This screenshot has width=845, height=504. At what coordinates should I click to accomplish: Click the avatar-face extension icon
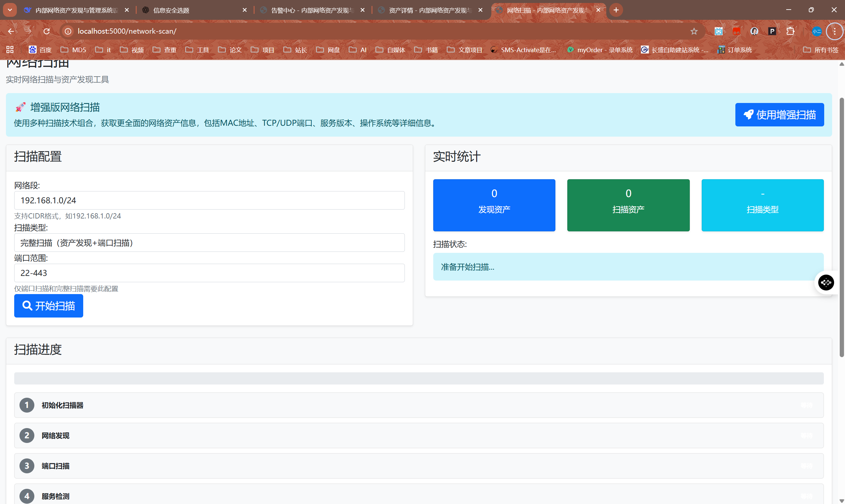tap(754, 31)
